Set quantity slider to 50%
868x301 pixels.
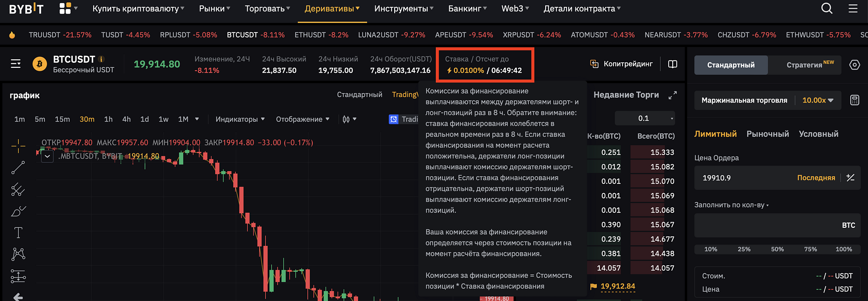pos(777,249)
